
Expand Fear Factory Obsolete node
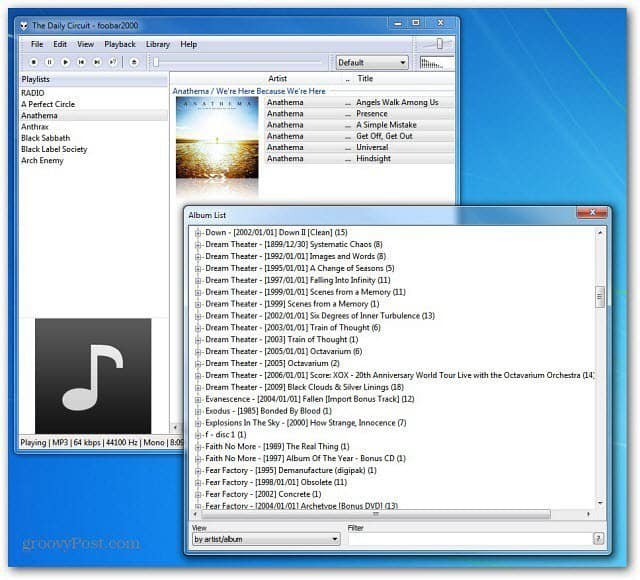[x=198, y=482]
